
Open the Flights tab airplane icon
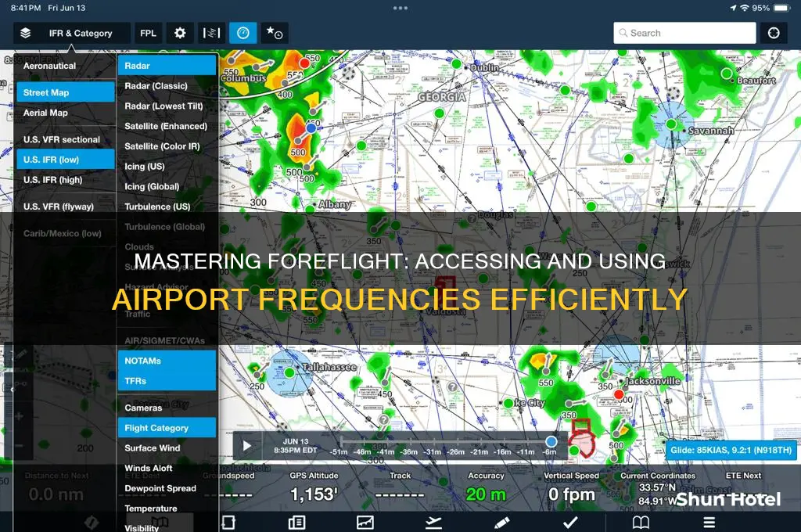pos(433,523)
